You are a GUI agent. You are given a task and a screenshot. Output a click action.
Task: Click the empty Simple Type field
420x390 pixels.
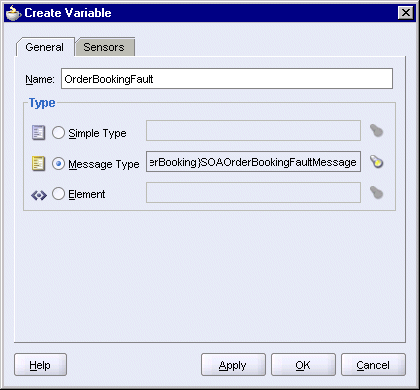(253, 131)
